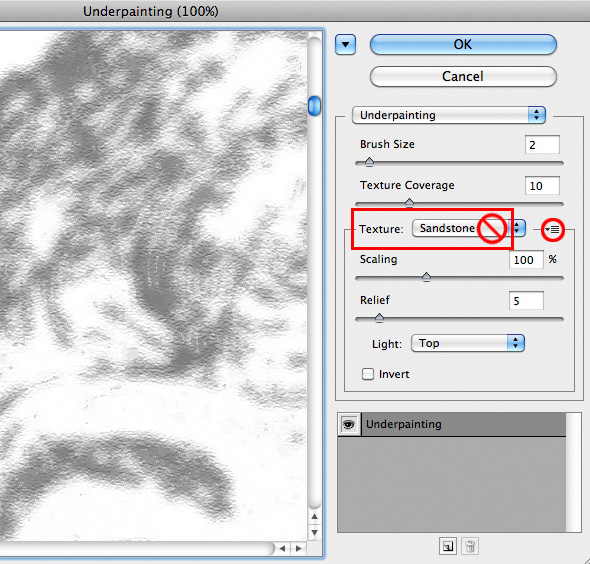Click the preview scroll left arrow
Image resolution: width=590 pixels, height=564 pixels.
click(x=283, y=549)
